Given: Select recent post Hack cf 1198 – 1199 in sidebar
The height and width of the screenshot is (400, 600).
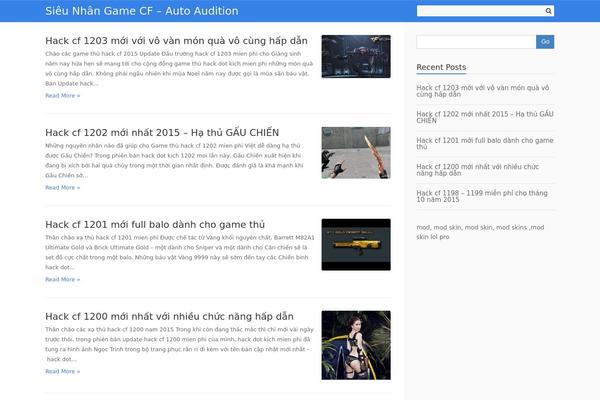Looking at the screenshot, I should 482,196.
